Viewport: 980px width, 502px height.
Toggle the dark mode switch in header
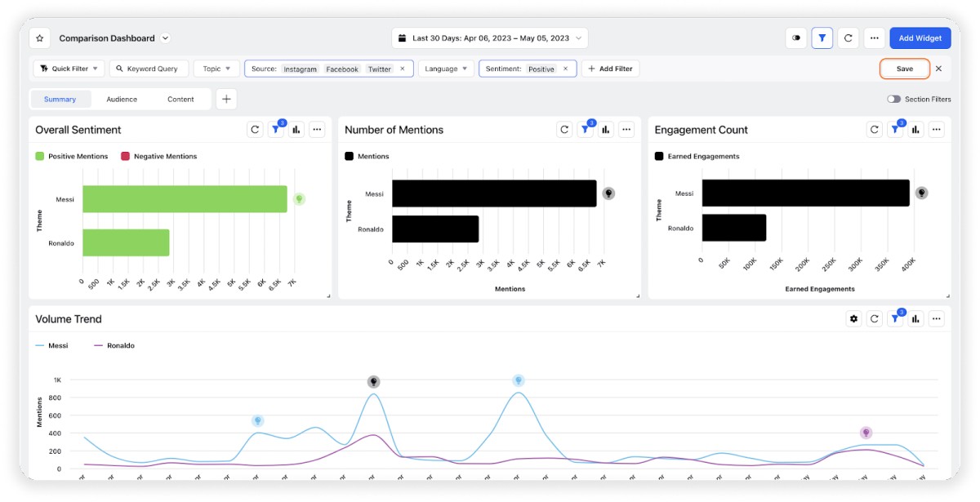(x=796, y=38)
